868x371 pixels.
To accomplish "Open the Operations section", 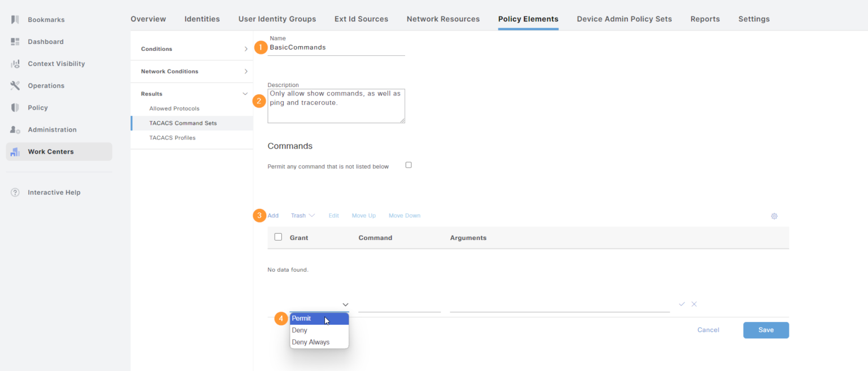I will coord(46,85).
